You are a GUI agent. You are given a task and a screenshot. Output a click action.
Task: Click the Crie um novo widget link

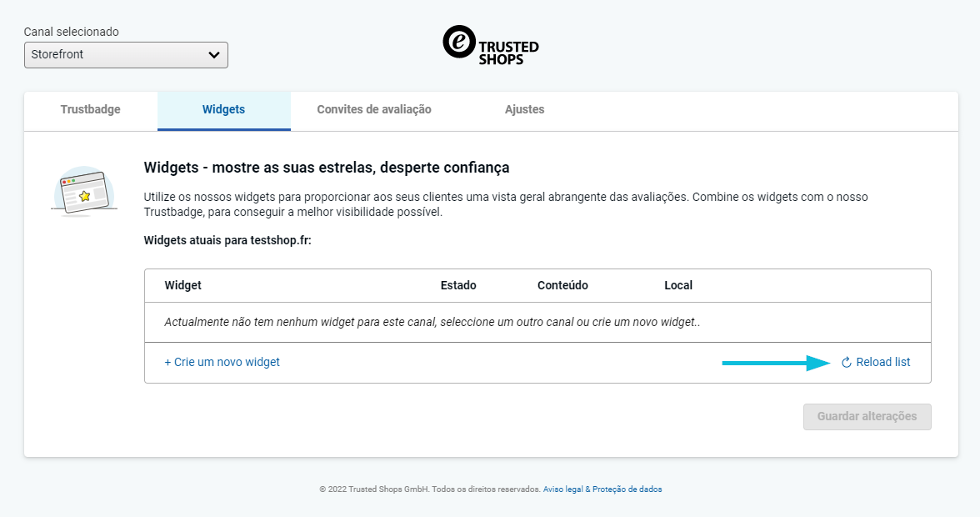coord(222,363)
